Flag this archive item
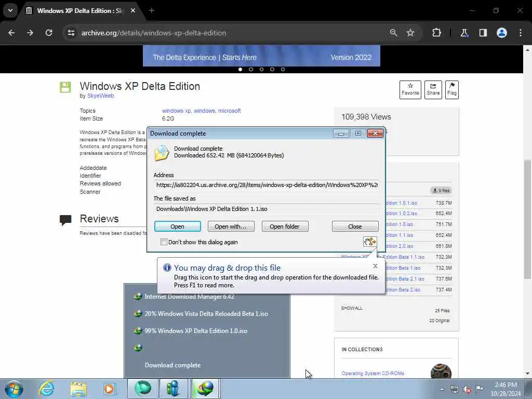This screenshot has height=399, width=532. (452, 89)
